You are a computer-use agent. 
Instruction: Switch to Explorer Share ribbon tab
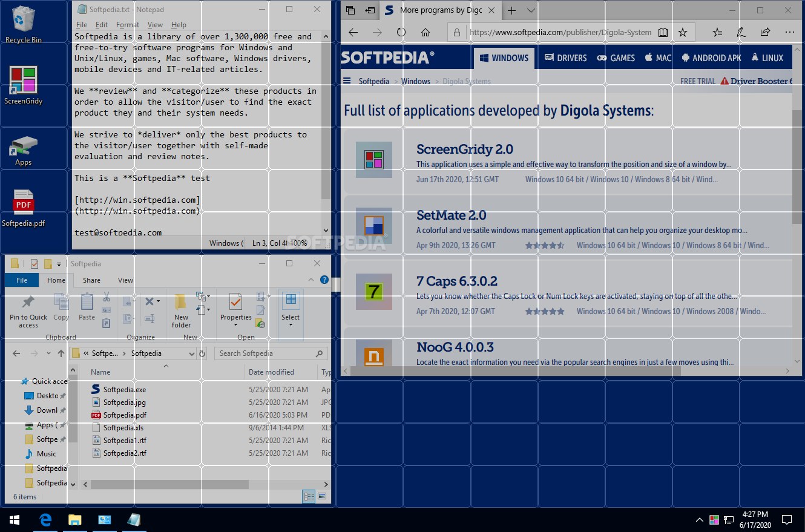[x=92, y=280]
